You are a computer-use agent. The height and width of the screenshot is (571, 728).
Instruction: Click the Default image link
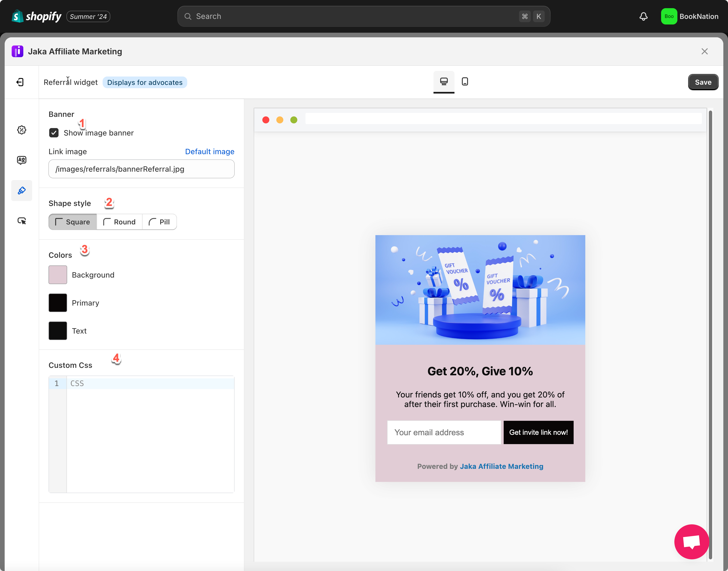[x=210, y=152]
